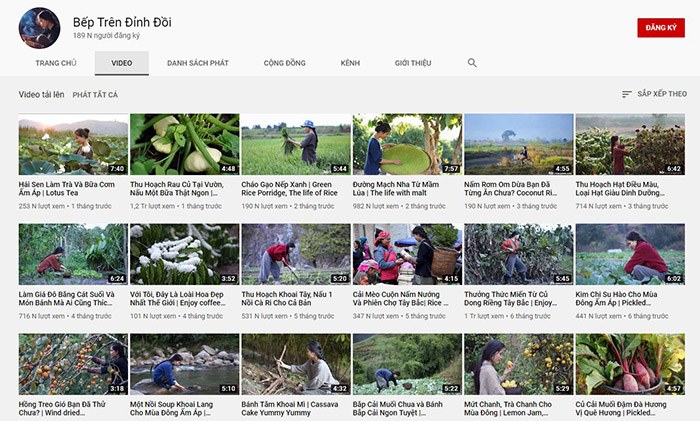Open the Mứt Chanh, Trà Chanh thumbnail

519,364
